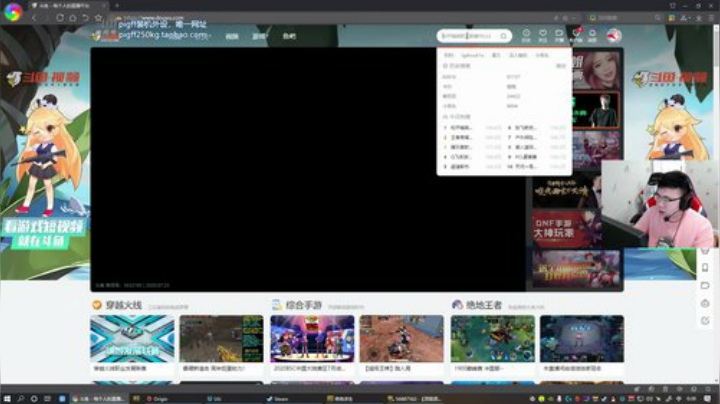The image size is (720, 404).
Task: Expand the address bar dropdown arrow
Action: [574, 18]
